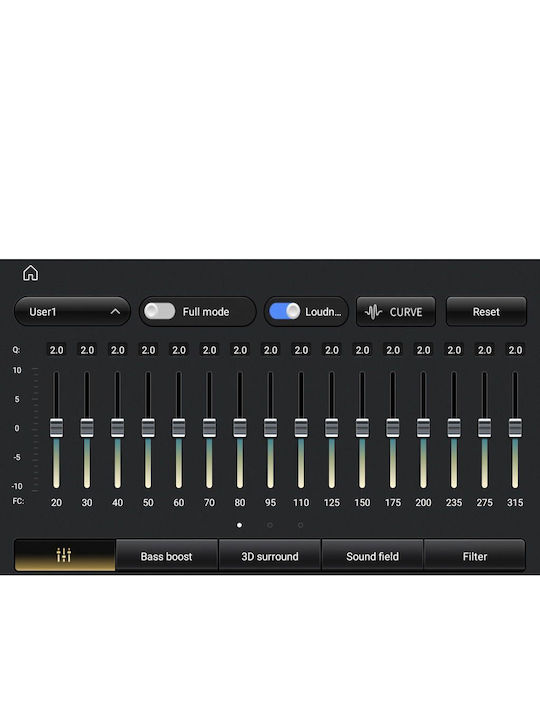The height and width of the screenshot is (720, 540).
Task: Open the Q value above 20 Hz
Action: (56, 350)
